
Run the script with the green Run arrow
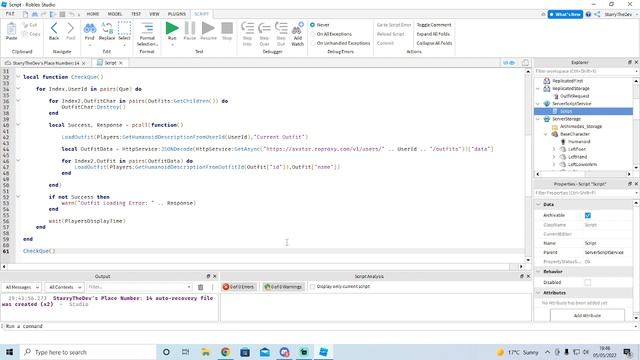point(172,28)
